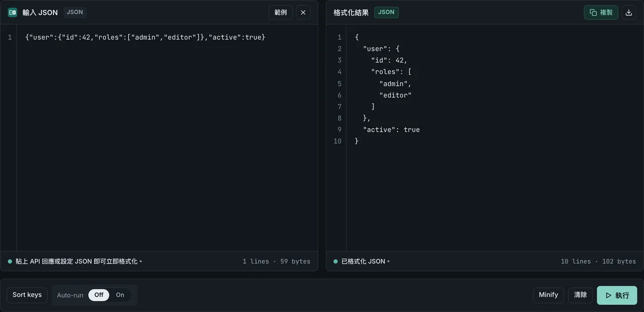Turn Auto-run Off
644x312 pixels.
(x=99, y=295)
